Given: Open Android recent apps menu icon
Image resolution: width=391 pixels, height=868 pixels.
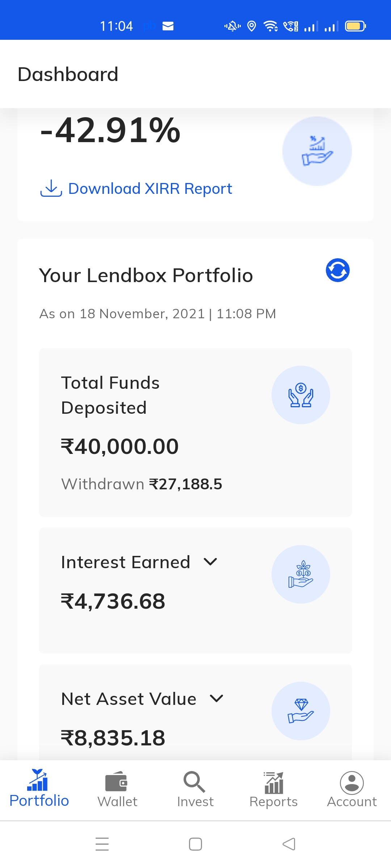Looking at the screenshot, I should click(x=102, y=844).
